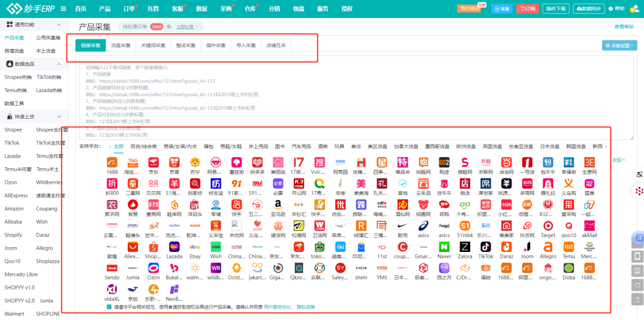Open the 店铺互采 tab
Image resolution: width=644 pixels, height=320 pixels.
click(276, 45)
